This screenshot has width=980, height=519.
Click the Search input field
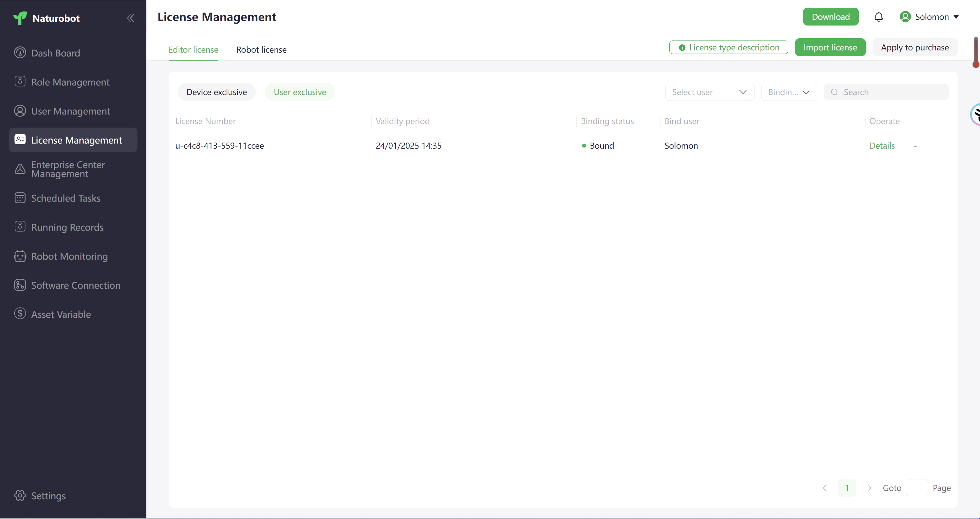point(886,91)
